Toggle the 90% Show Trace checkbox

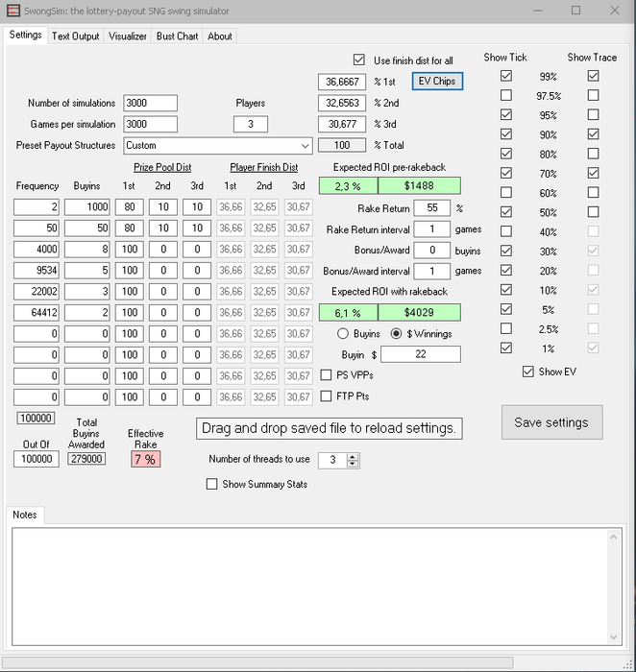tap(593, 134)
